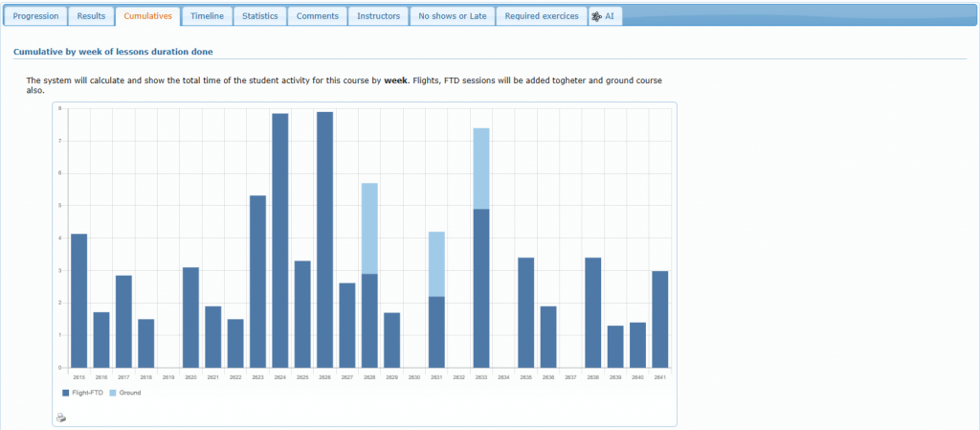The height and width of the screenshot is (430, 980).
Task: Click the Flight-FTD bar for week 2636
Action: tap(548, 337)
